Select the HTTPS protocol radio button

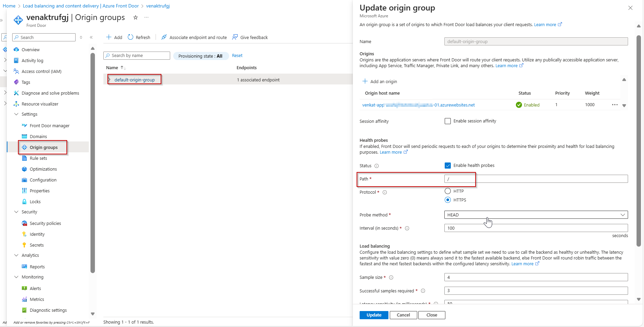448,200
